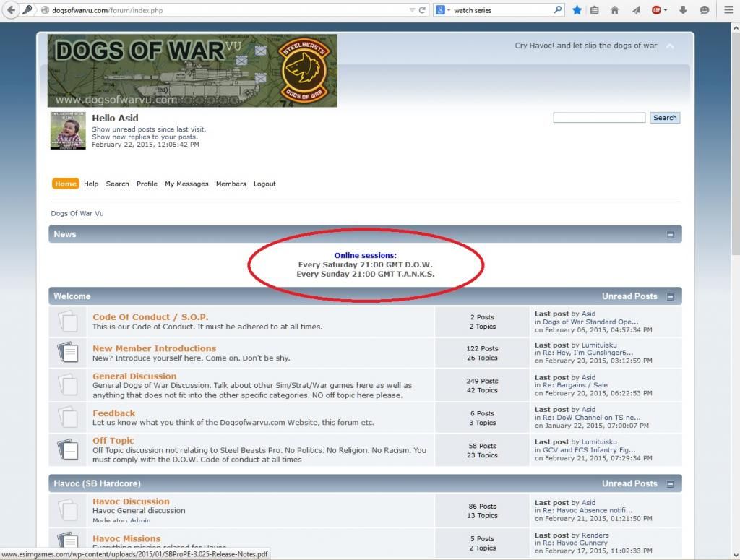Open the browser home page icon
Image resolution: width=740 pixels, height=560 pixels.
615,10
